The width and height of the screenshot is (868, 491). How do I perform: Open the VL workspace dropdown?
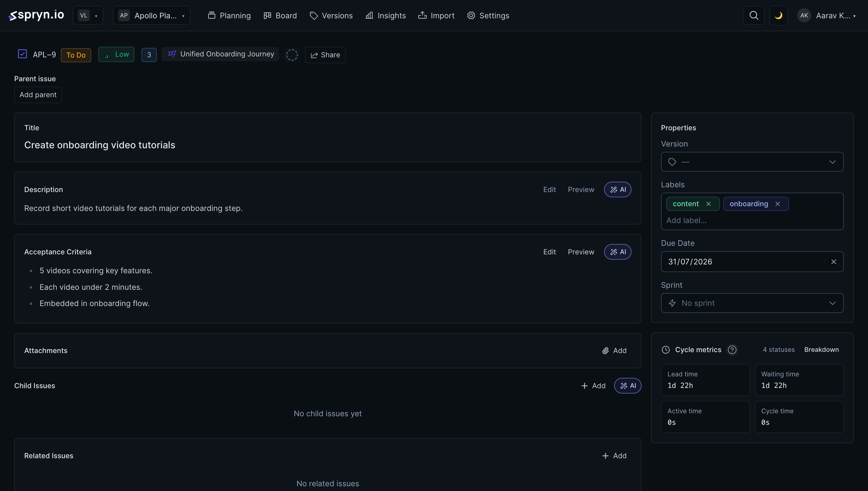point(88,16)
